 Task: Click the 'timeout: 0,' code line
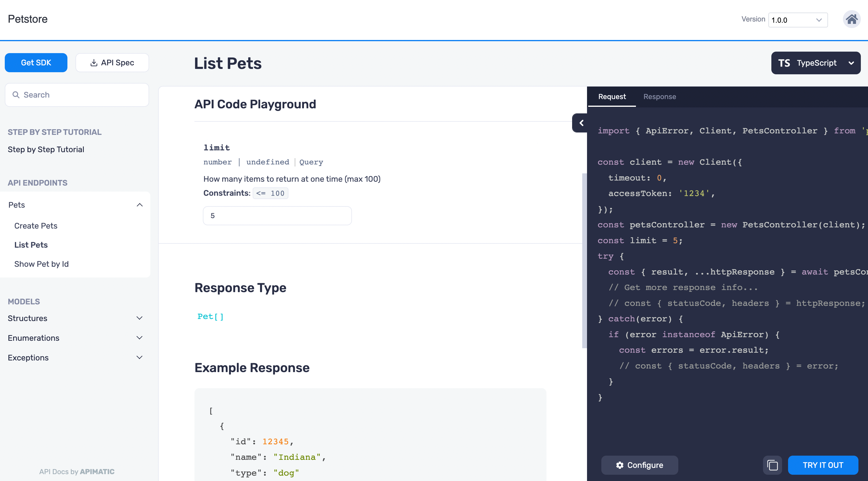637,178
